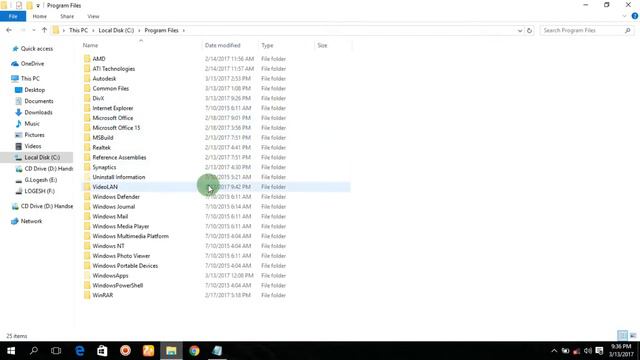Click This PC in the address path
The image size is (640, 360).
(x=78, y=31)
